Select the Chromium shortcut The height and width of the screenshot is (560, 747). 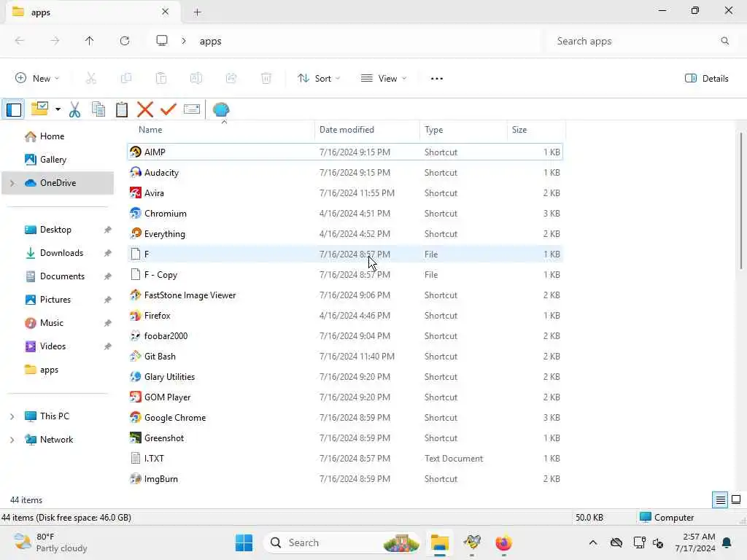click(x=345, y=214)
